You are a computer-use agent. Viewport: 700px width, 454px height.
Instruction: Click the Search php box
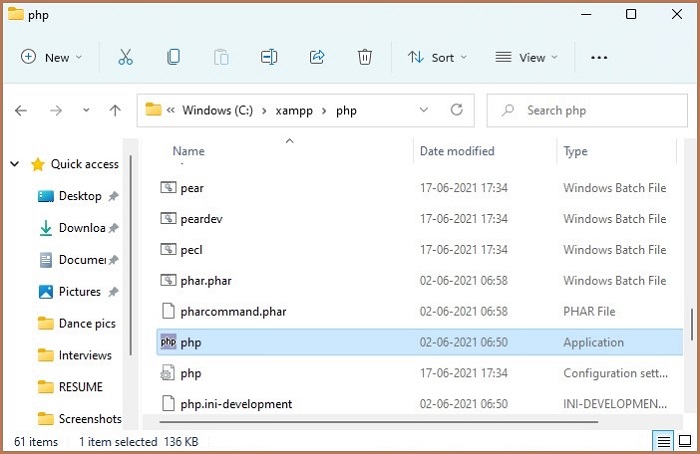[587, 110]
